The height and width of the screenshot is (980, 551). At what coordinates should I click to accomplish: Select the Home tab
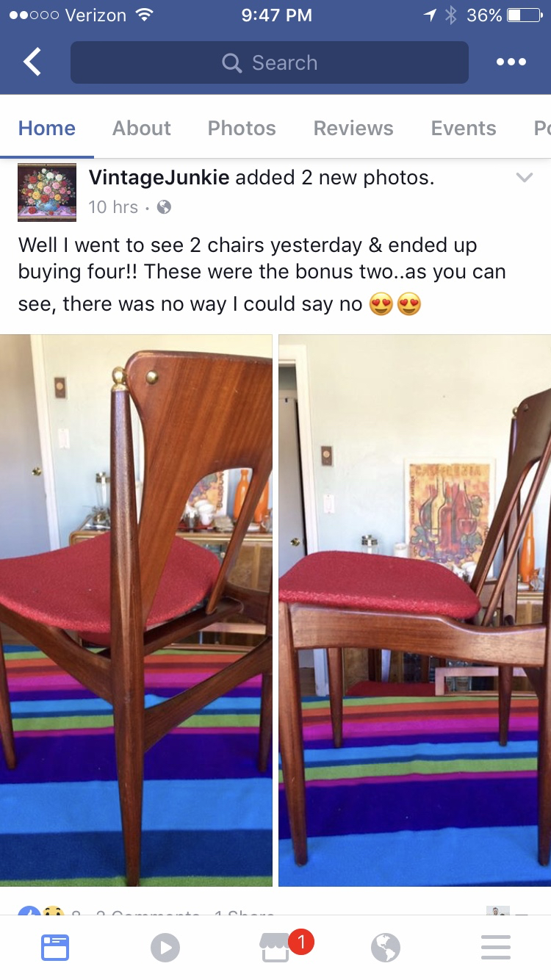tap(47, 128)
